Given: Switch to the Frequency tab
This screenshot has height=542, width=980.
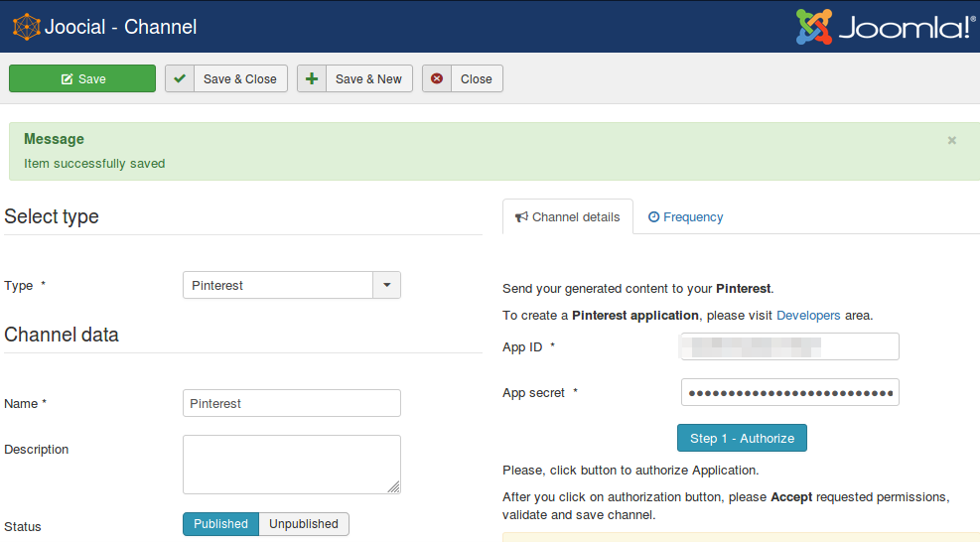Looking at the screenshot, I should (x=686, y=217).
